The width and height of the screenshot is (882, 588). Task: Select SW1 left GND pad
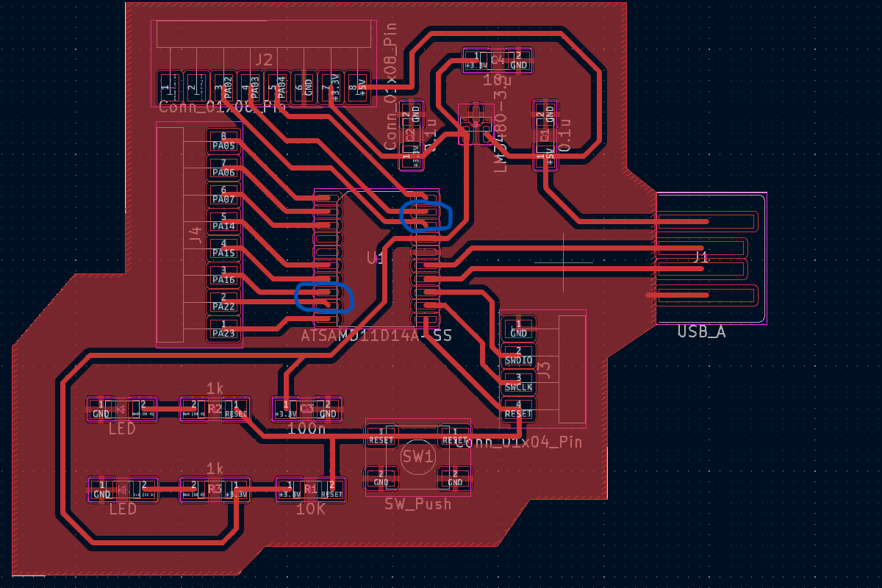point(381,478)
